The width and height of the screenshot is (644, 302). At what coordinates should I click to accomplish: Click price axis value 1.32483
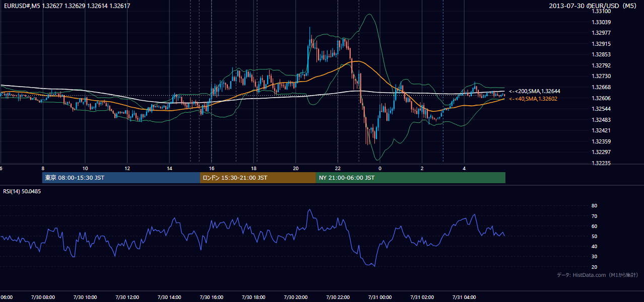coord(601,120)
